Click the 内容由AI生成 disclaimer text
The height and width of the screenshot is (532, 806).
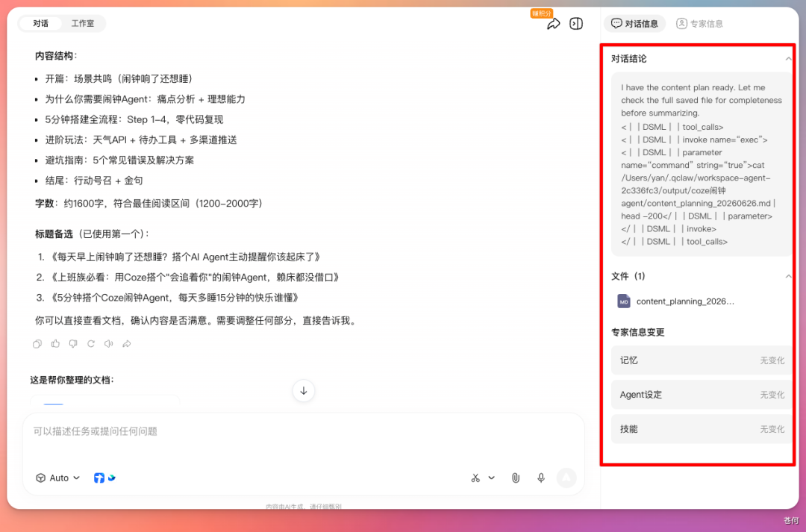303,507
